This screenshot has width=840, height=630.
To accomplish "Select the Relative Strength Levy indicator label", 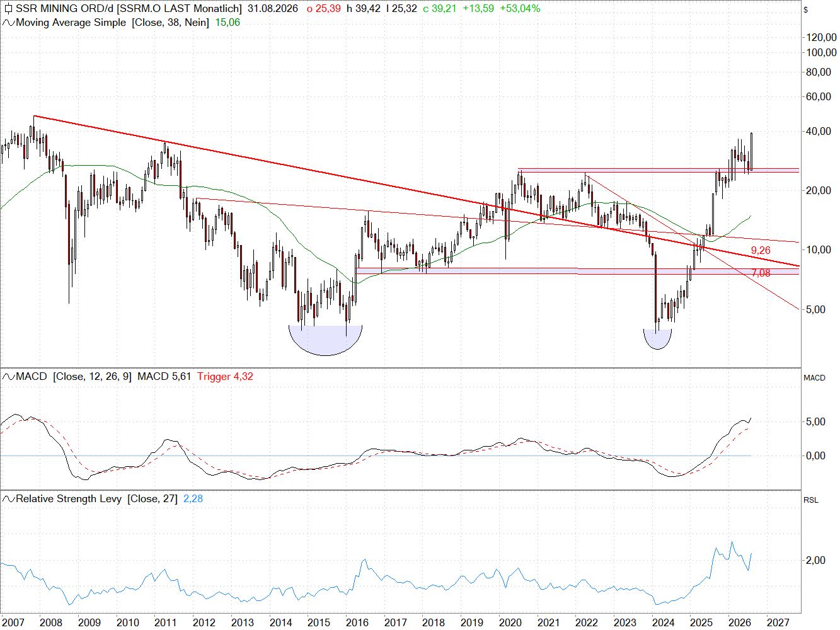I will [96, 499].
